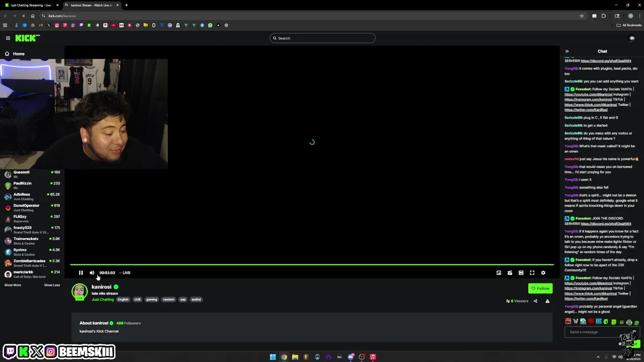Follow the kanirosi channel
Screen dimensions: 644x362
[540, 289]
